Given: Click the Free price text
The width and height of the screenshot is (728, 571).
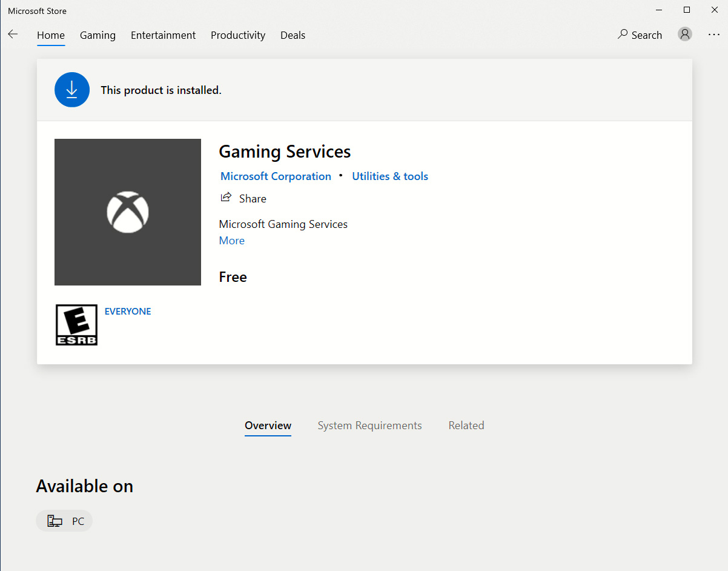Looking at the screenshot, I should coord(233,277).
